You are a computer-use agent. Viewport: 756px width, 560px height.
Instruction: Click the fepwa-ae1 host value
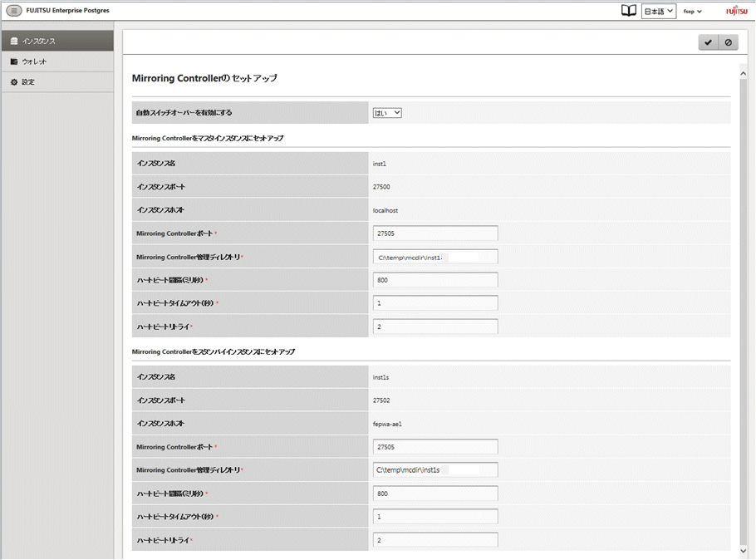point(387,424)
